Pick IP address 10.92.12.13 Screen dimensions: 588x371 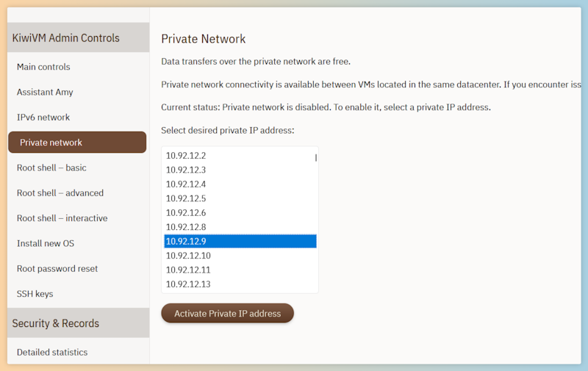pyautogui.click(x=240, y=284)
